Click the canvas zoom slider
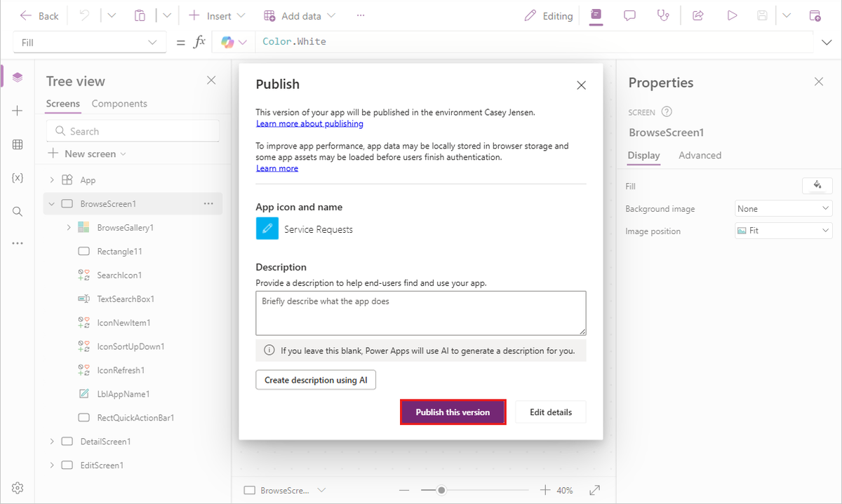 pos(441,490)
